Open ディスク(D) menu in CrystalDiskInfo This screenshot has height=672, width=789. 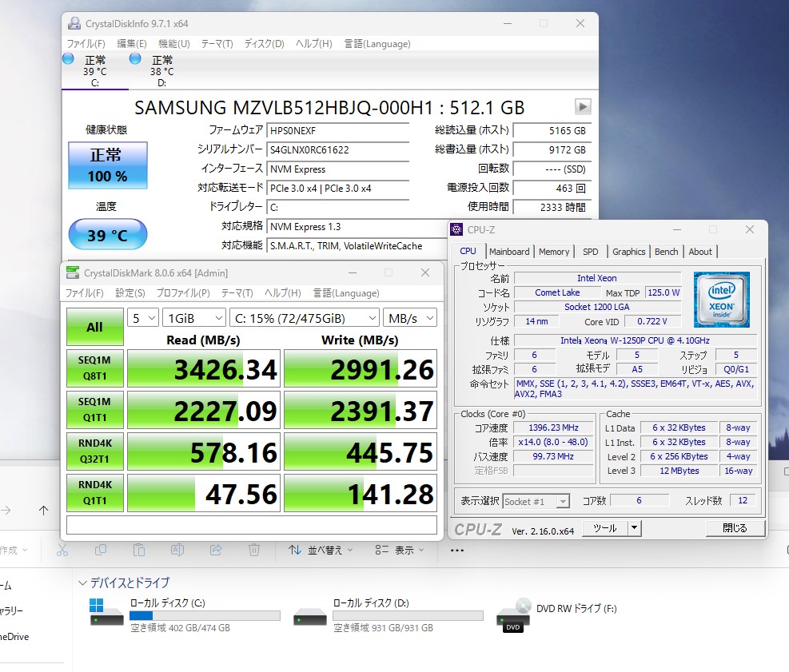tap(264, 44)
